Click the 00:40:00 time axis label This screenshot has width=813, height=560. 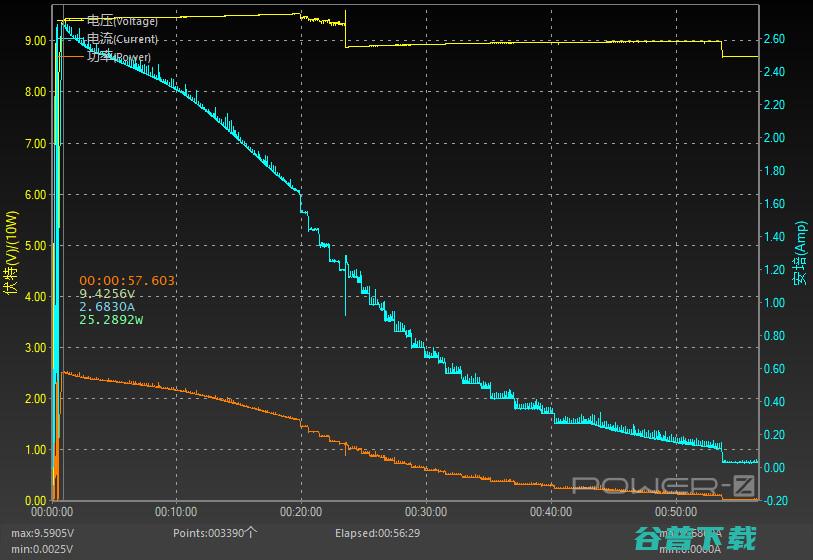[x=551, y=512]
